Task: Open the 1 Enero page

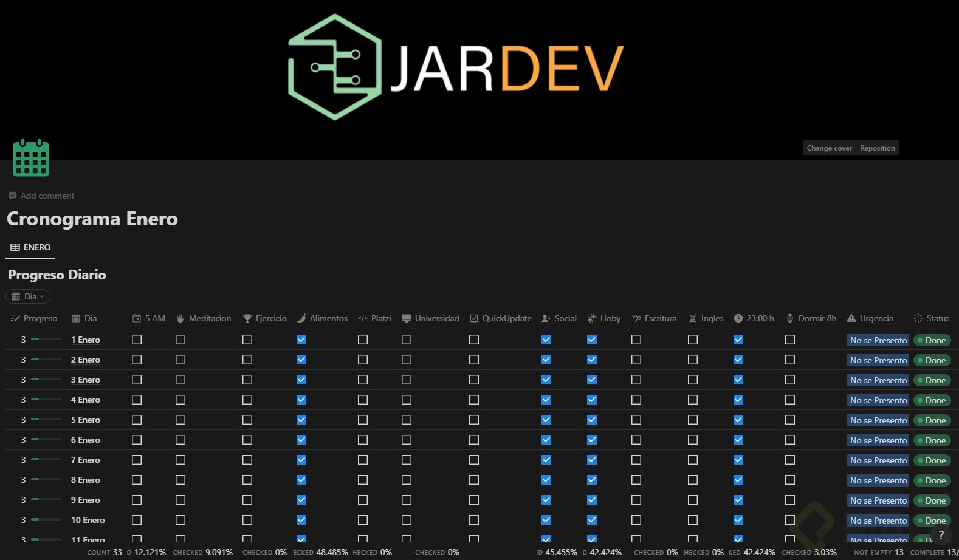Action: [x=86, y=340]
